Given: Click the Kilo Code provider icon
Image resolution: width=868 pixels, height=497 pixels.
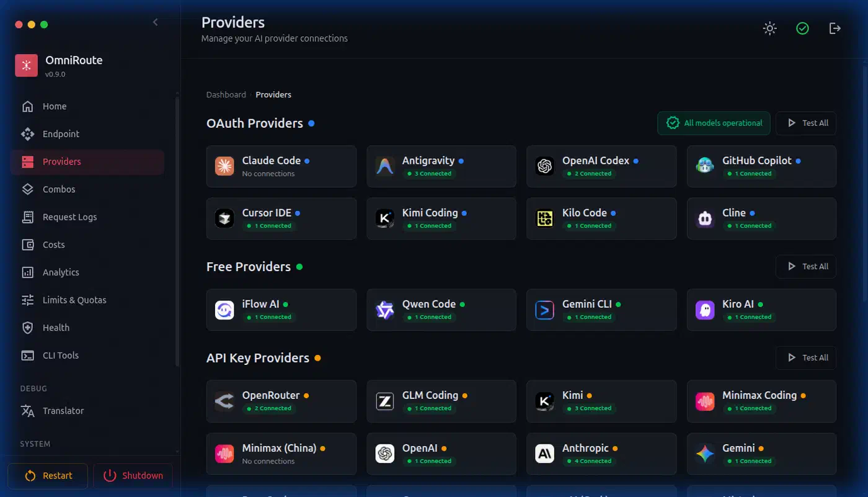Looking at the screenshot, I should [545, 218].
